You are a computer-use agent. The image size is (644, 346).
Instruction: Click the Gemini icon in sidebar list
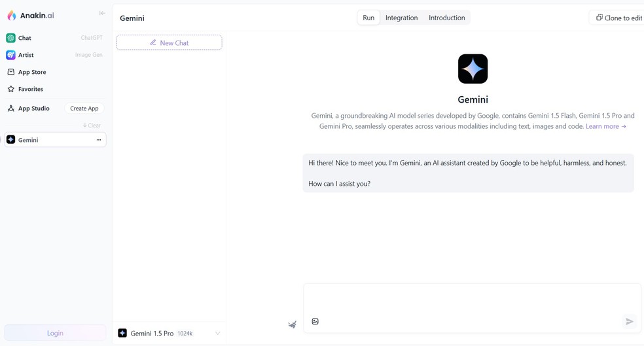pyautogui.click(x=10, y=139)
